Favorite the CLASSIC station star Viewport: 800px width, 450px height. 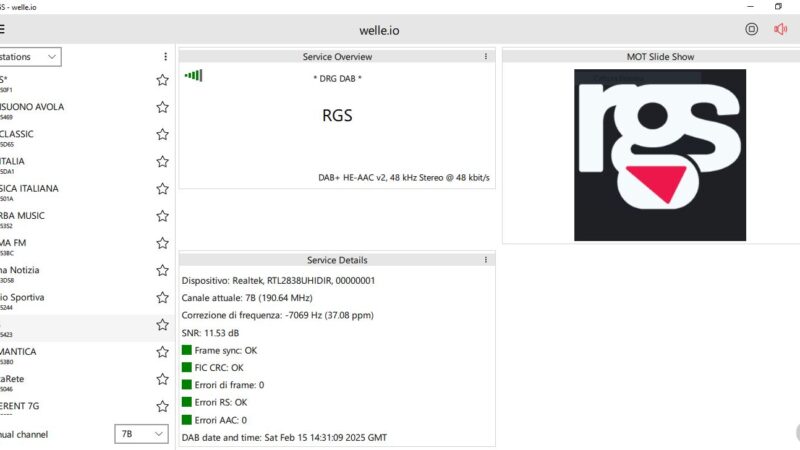(162, 134)
